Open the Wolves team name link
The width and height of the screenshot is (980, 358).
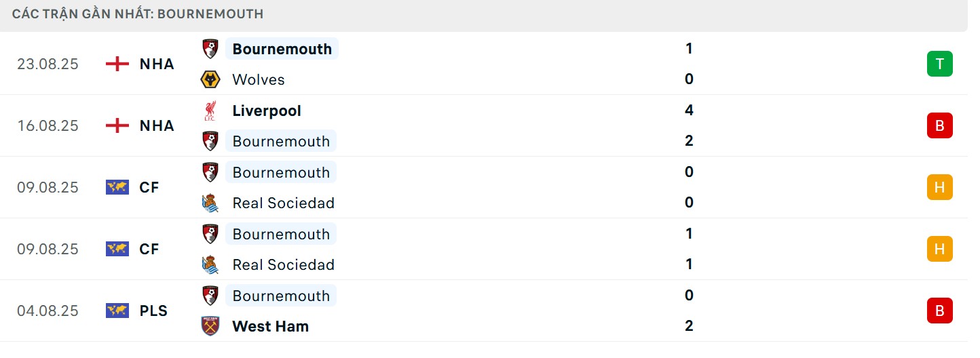[259, 79]
